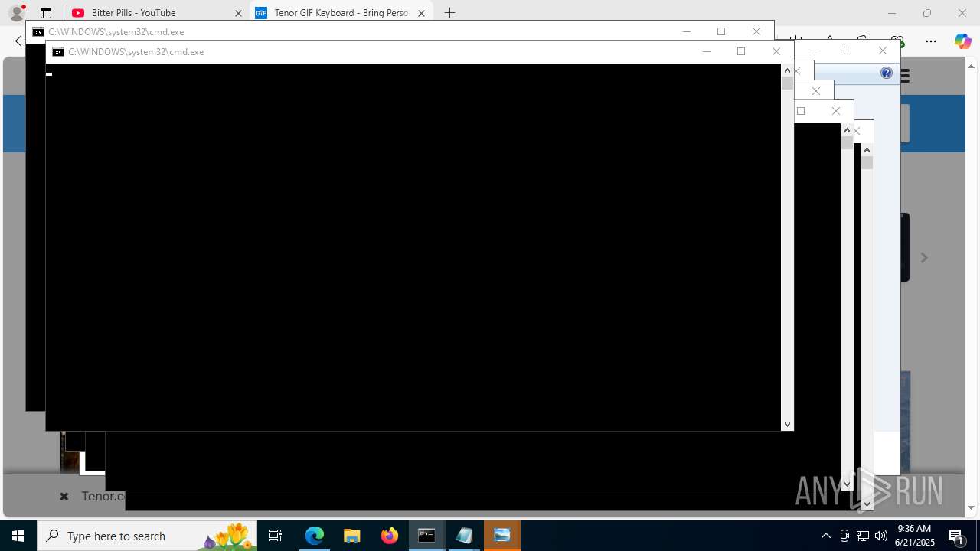This screenshot has height=551, width=980.
Task: Open Edge tab actions menu icon
Action: [x=46, y=13]
